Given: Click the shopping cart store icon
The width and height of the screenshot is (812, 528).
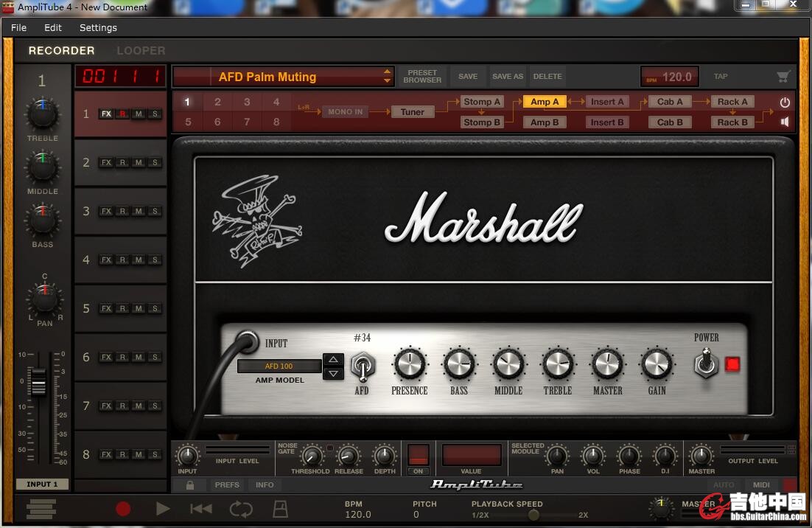Looking at the screenshot, I should click(783, 77).
